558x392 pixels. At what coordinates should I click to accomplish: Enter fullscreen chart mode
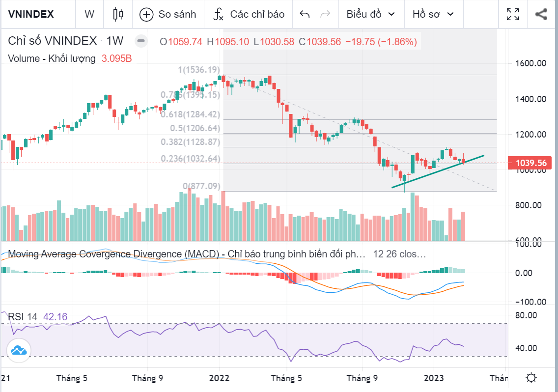513,14
